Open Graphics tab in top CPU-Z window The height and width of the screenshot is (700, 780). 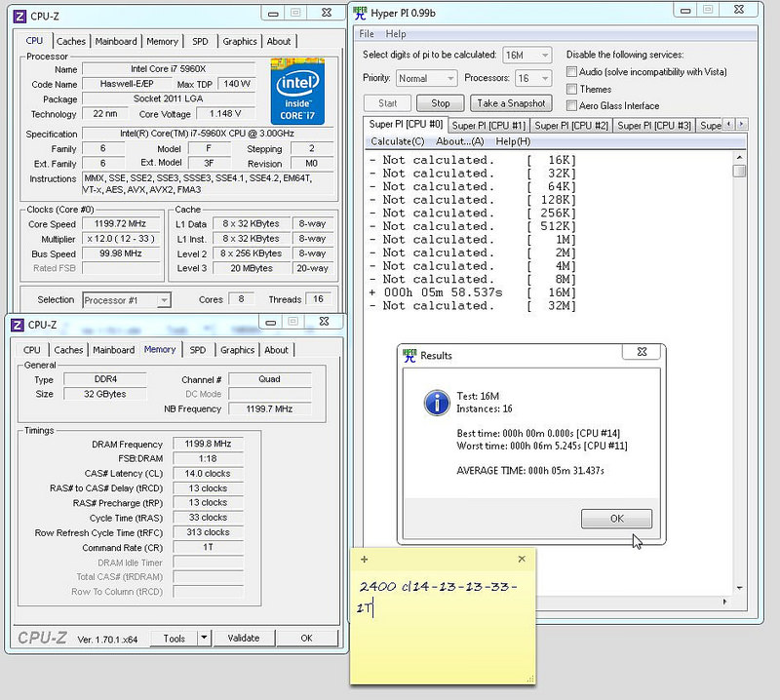[x=240, y=41]
